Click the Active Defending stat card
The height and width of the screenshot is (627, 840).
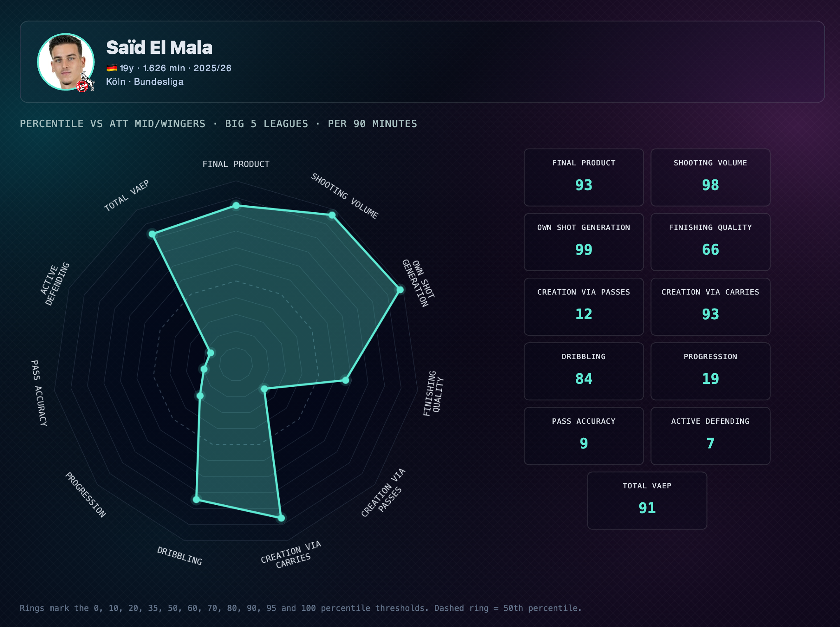[710, 436]
